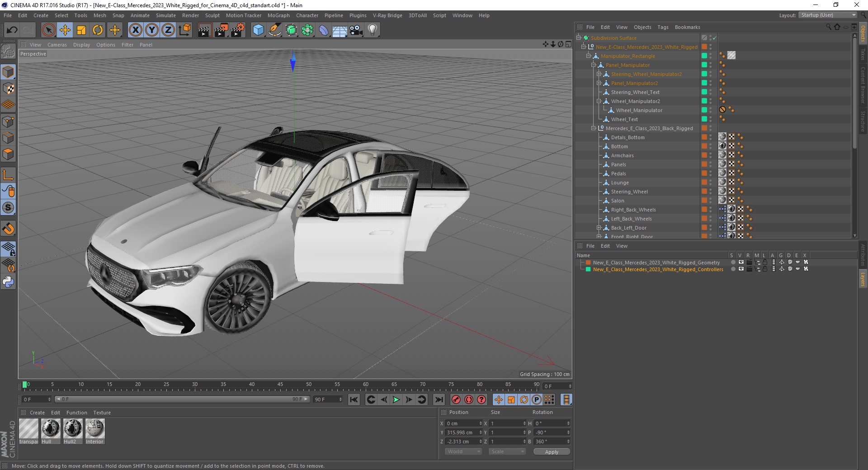Activate the Scale tool
Viewport: 868px width, 470px height.
tap(81, 30)
